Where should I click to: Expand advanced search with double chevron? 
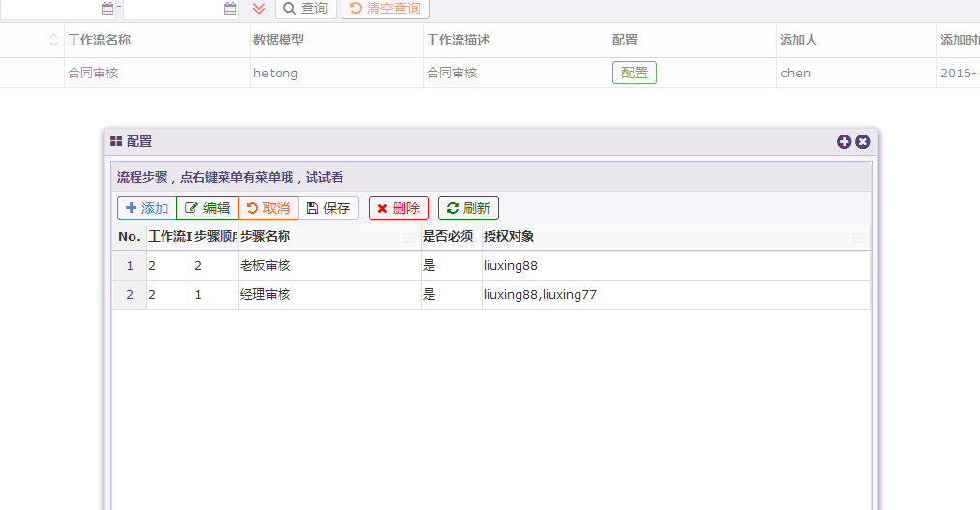click(x=258, y=9)
